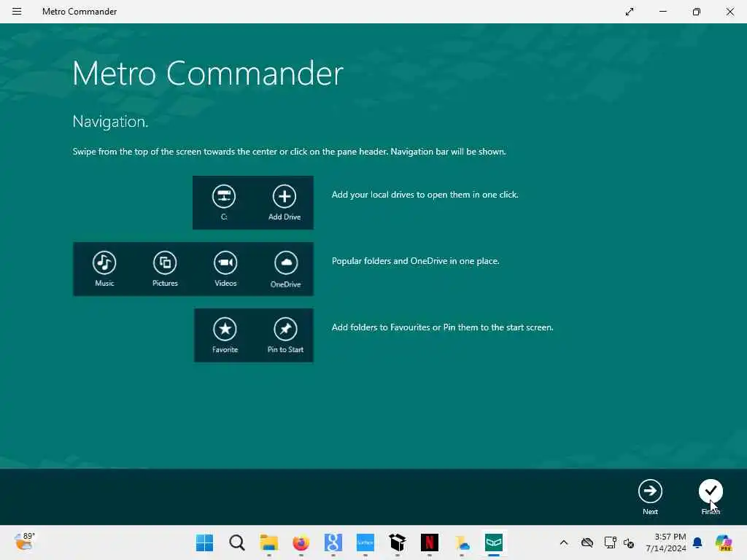This screenshot has width=747, height=560.
Task: Open the clock showing 3:57 PM
Action: pyautogui.click(x=665, y=542)
